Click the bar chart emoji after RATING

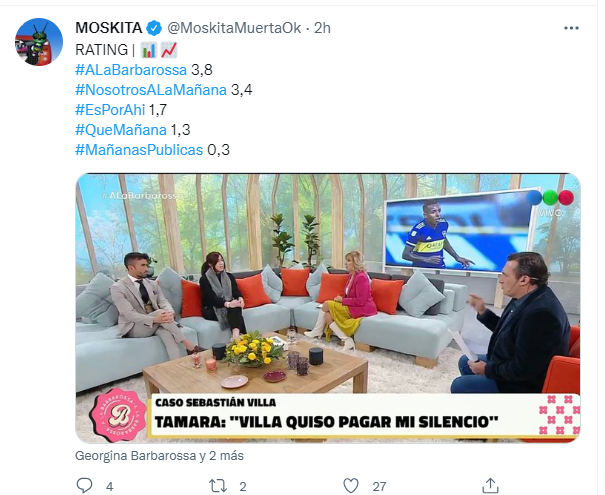coord(148,50)
